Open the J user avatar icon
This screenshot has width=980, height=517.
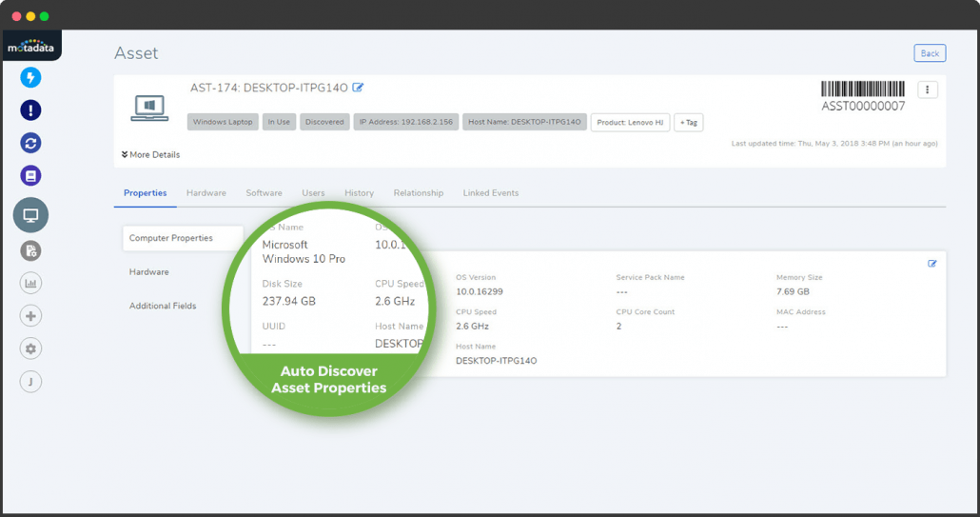pyautogui.click(x=30, y=382)
